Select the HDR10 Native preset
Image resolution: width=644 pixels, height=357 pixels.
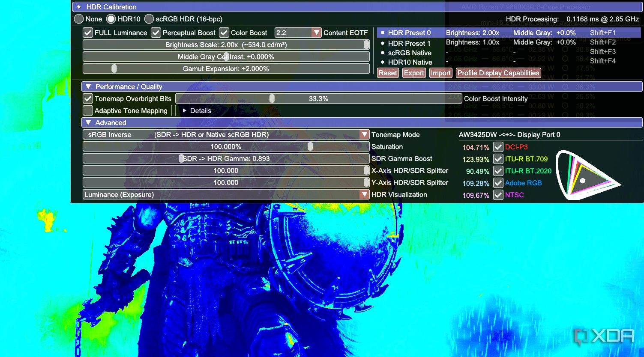[x=410, y=62]
